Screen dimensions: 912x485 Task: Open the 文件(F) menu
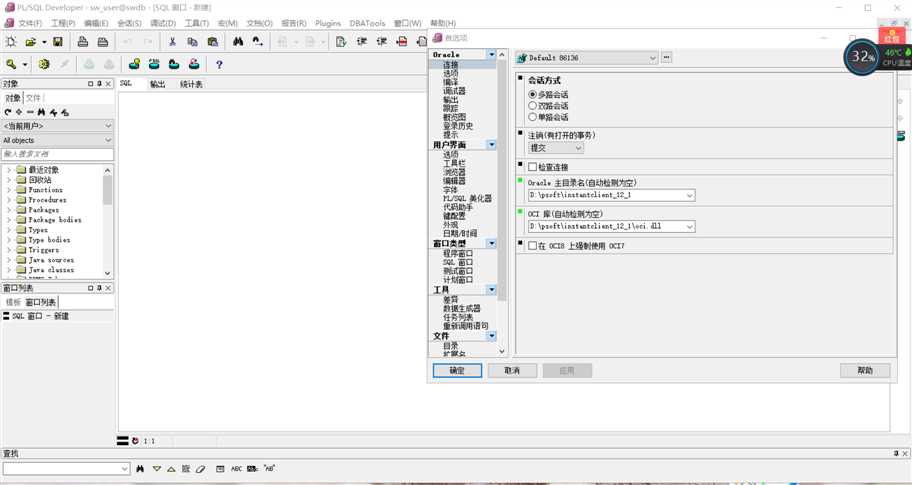tap(30, 23)
